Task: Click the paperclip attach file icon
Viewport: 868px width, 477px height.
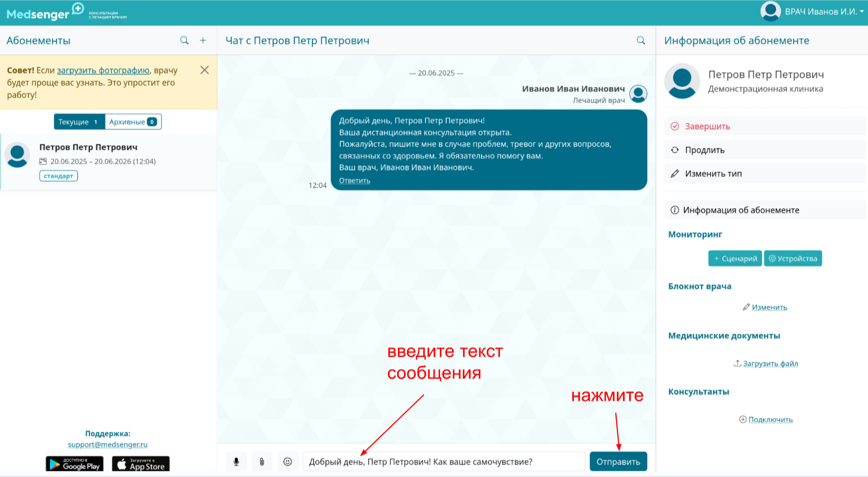Action: tap(262, 461)
